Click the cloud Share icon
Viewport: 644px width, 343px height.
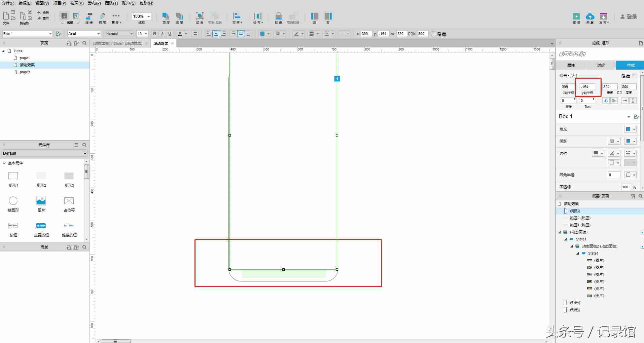590,16
